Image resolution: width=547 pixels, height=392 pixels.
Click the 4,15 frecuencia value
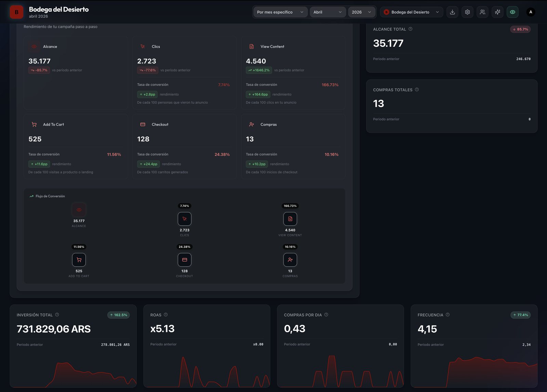pyautogui.click(x=427, y=329)
